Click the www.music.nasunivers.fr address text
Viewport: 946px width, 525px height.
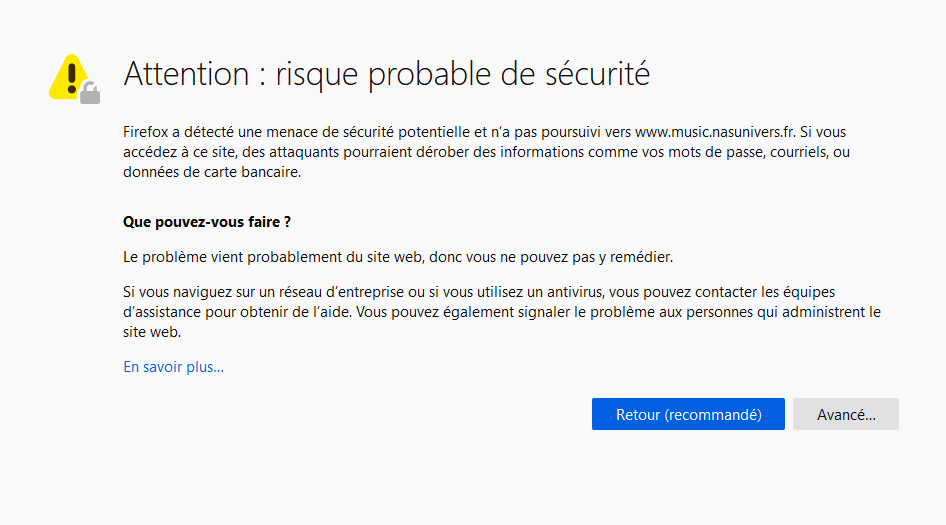point(714,132)
